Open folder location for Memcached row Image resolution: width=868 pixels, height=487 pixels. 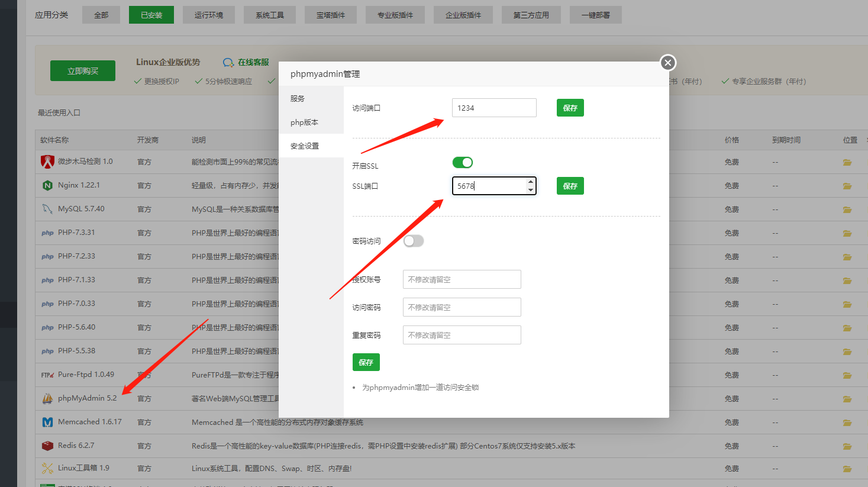point(847,423)
